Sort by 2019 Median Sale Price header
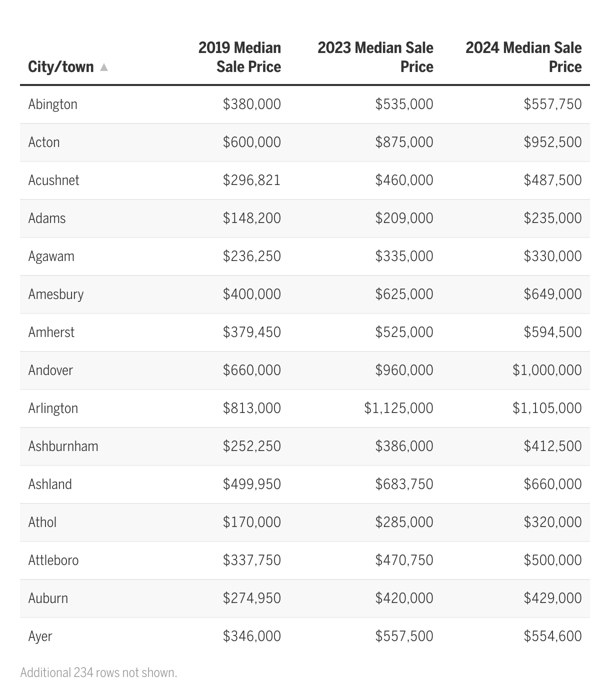Viewport: 610px width, 700px height. click(239, 57)
